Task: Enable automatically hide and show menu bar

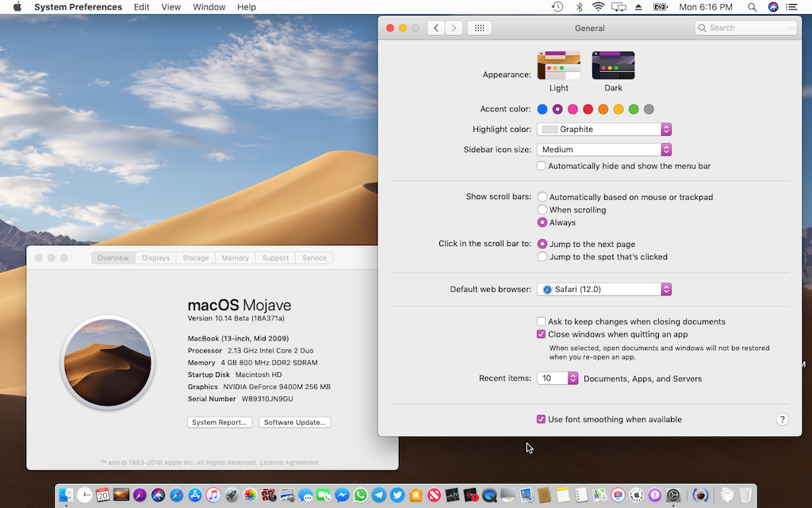Action: [541, 166]
